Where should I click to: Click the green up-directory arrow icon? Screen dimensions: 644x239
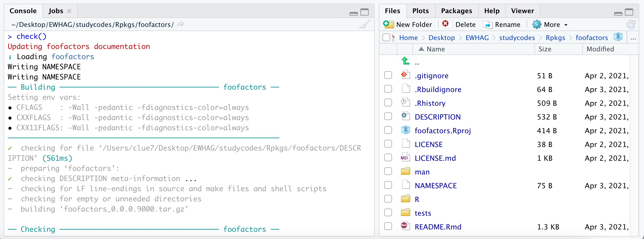(405, 61)
